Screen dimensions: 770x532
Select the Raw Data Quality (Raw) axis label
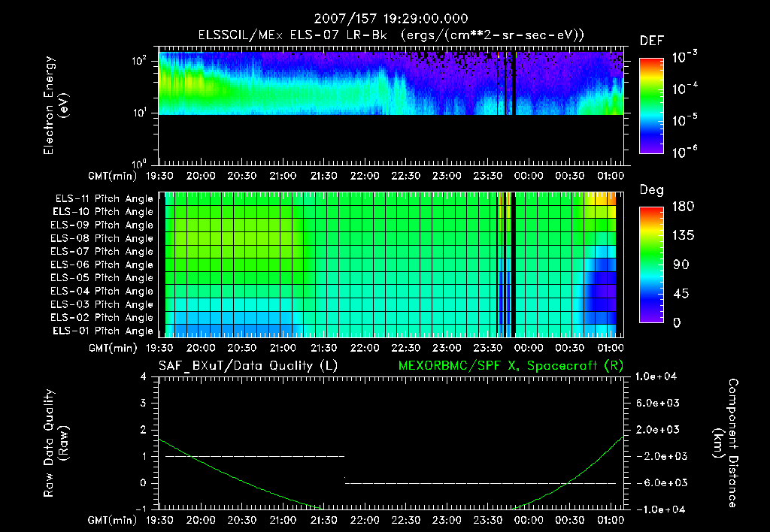(x=56, y=443)
